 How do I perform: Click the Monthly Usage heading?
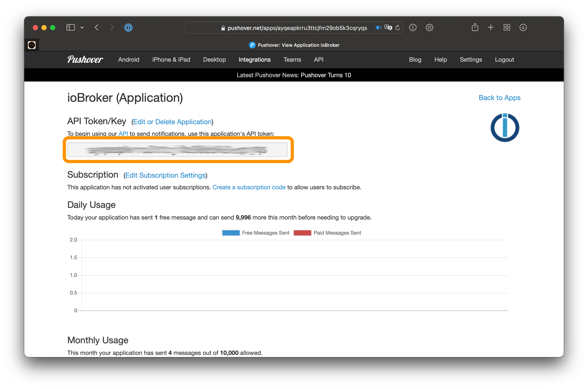tap(98, 340)
